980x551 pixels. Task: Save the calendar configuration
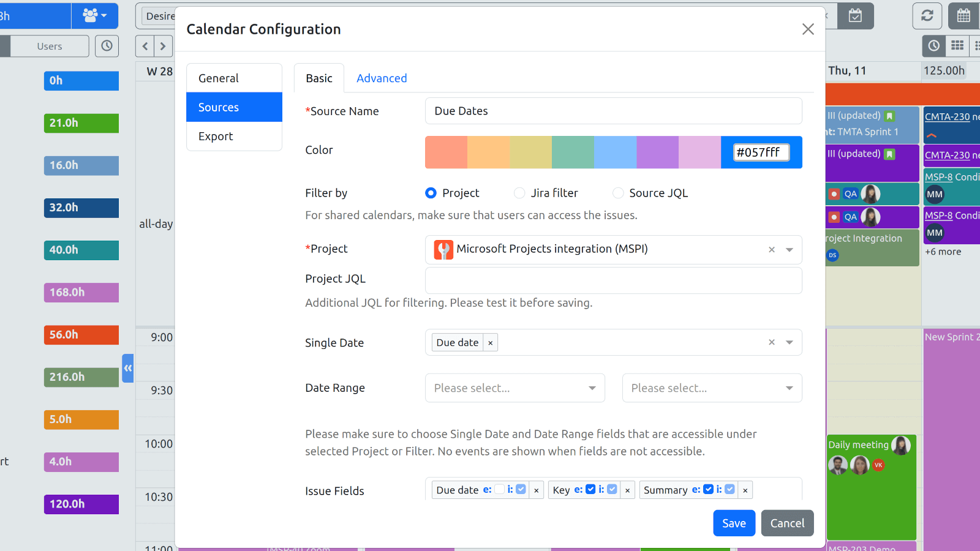[x=734, y=523]
